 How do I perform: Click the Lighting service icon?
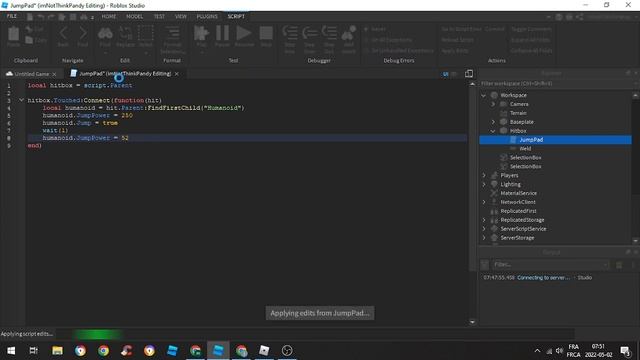point(494,184)
